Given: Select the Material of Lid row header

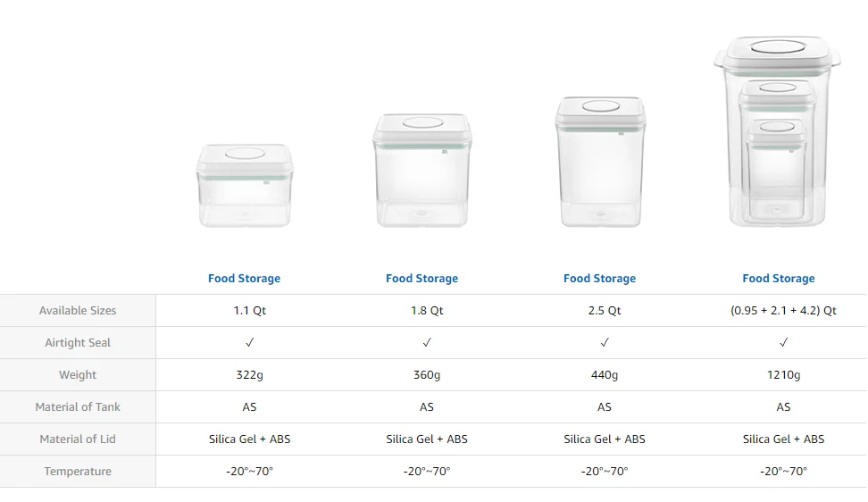Looking at the screenshot, I should point(78,439).
